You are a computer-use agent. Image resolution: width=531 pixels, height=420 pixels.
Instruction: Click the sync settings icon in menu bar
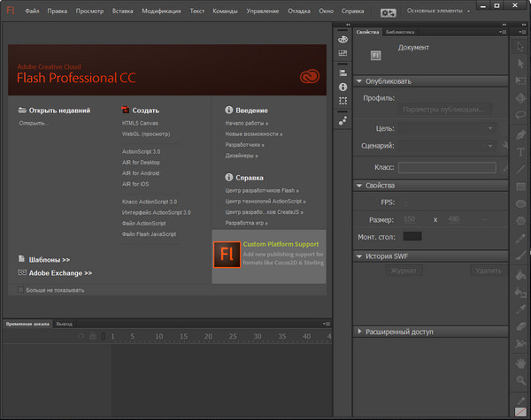point(388,13)
